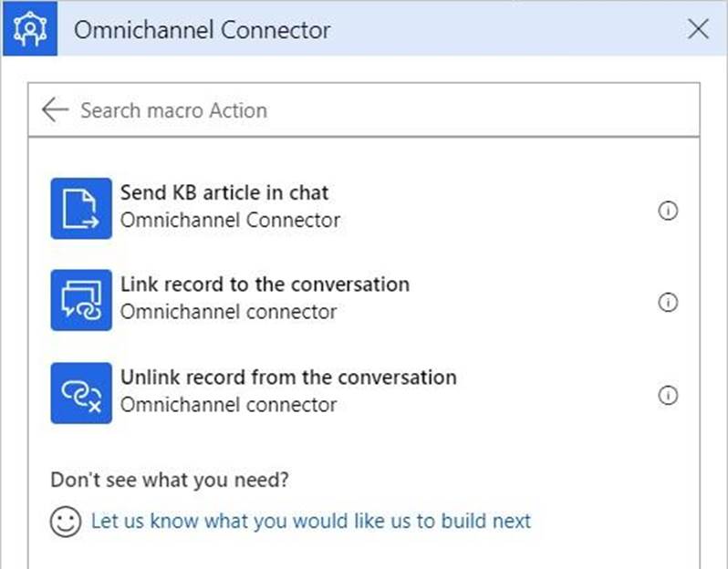
Task: Open 'Let us know what you would like' link
Action: tap(310, 522)
